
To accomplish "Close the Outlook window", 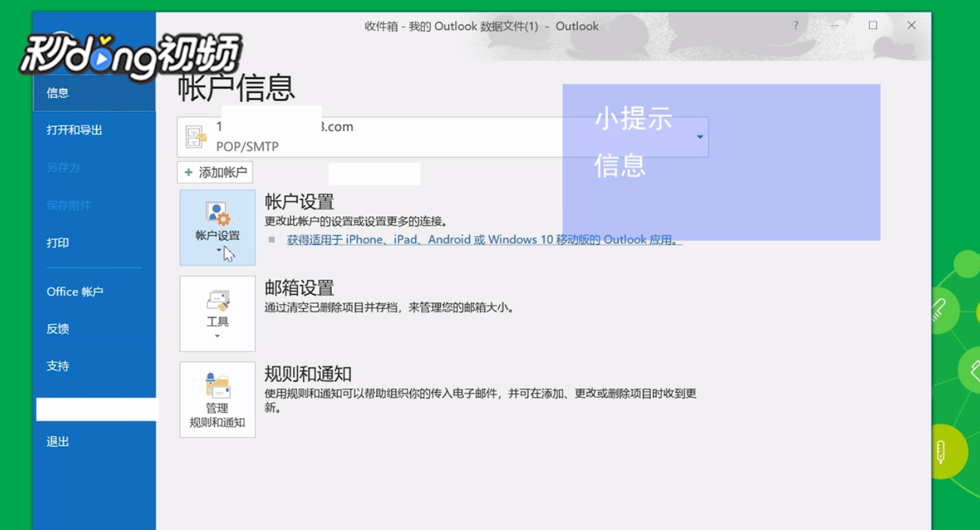I will (x=911, y=26).
